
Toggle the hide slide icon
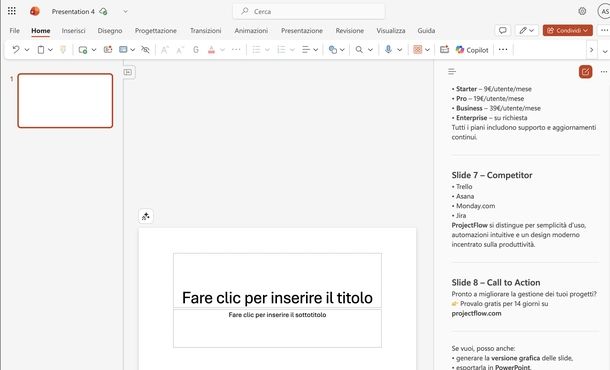[145, 49]
